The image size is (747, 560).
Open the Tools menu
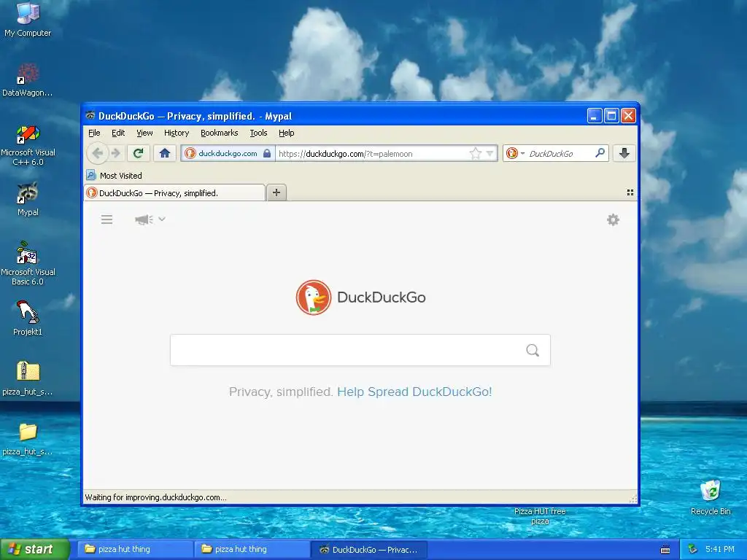coord(258,133)
